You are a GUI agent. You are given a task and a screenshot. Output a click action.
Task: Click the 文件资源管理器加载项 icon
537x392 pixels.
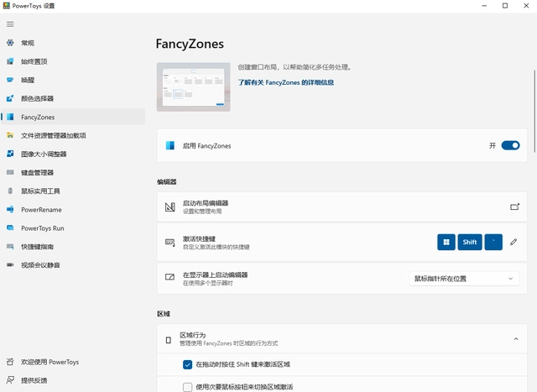click(10, 135)
